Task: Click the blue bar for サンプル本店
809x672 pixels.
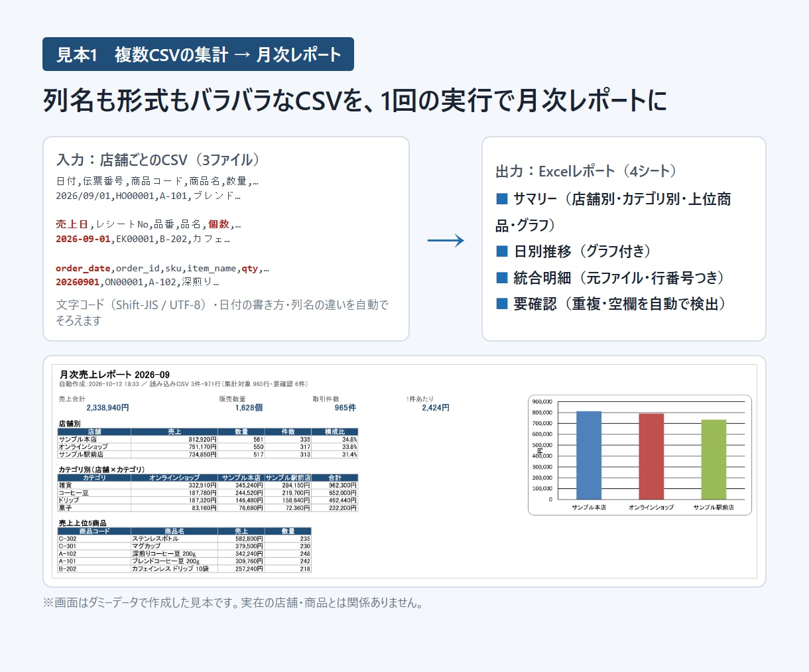Action: click(589, 455)
